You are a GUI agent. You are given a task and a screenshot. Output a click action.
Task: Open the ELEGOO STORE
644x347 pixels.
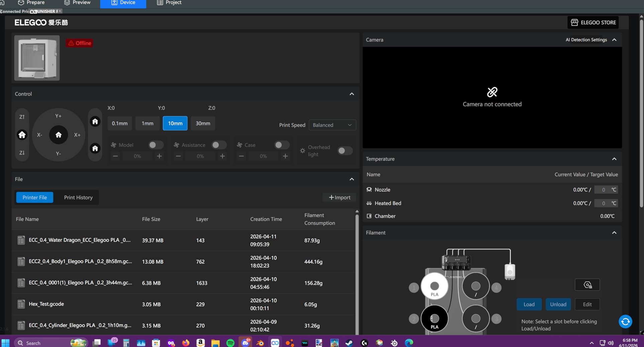593,22
